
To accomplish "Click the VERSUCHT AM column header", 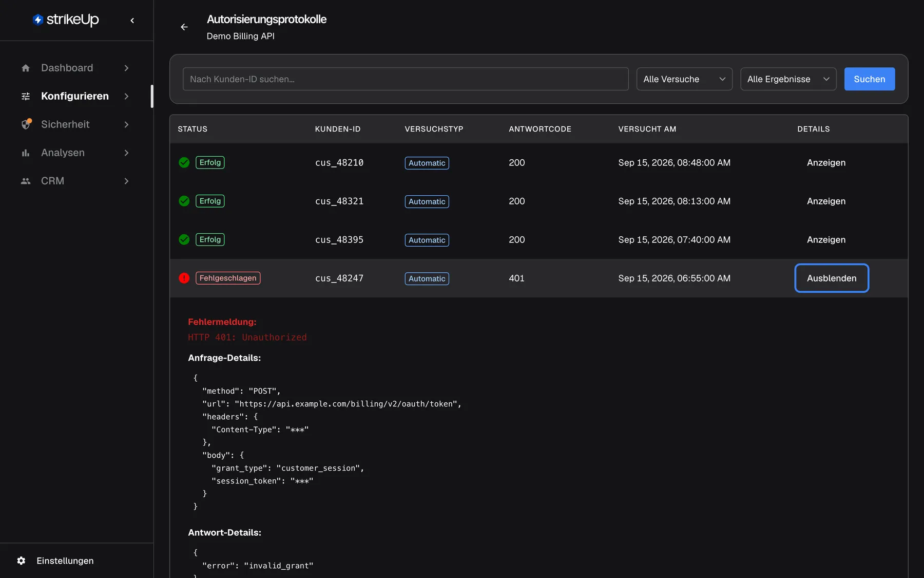I will [647, 129].
